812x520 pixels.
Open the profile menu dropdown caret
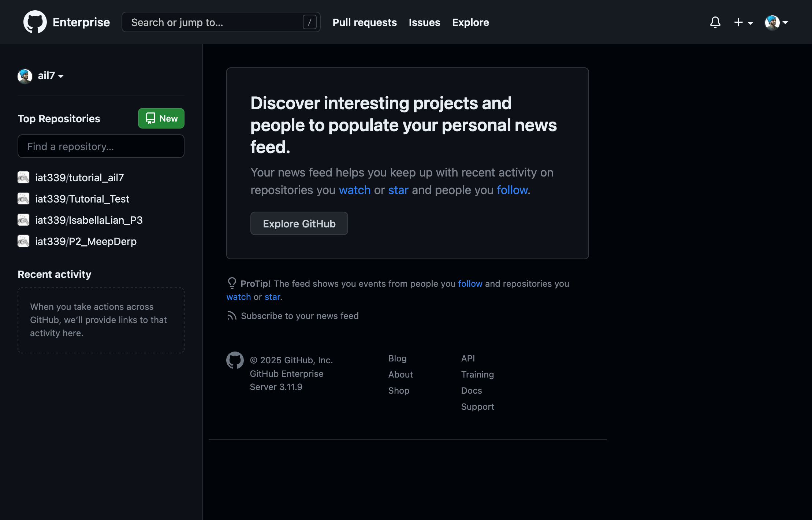[x=786, y=23]
